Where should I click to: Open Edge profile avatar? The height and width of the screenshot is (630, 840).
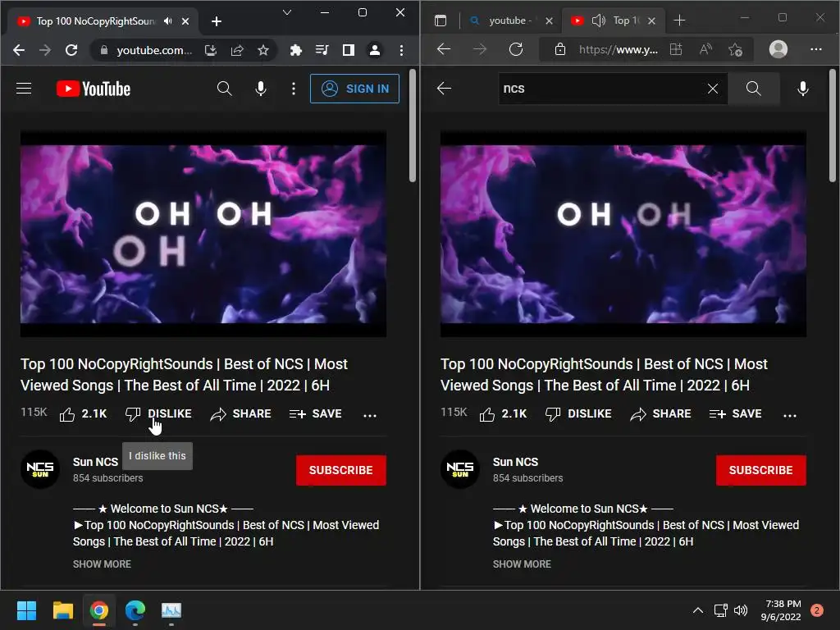click(x=778, y=49)
